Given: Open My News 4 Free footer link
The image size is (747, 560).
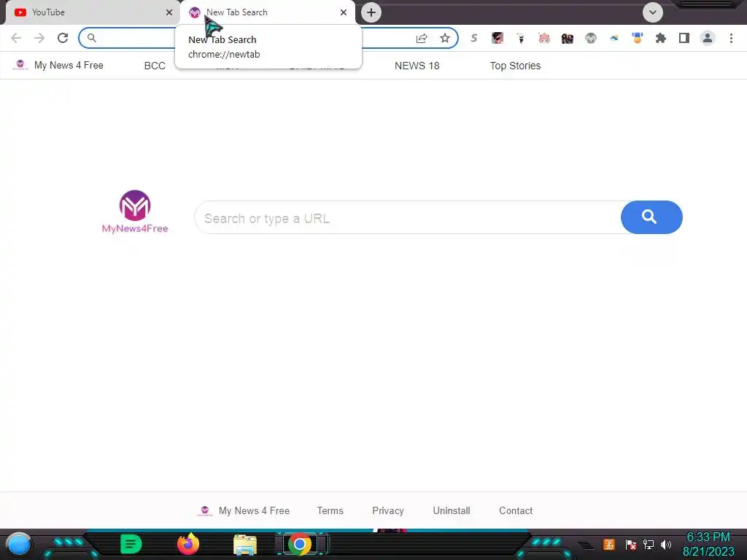Looking at the screenshot, I should click(244, 510).
